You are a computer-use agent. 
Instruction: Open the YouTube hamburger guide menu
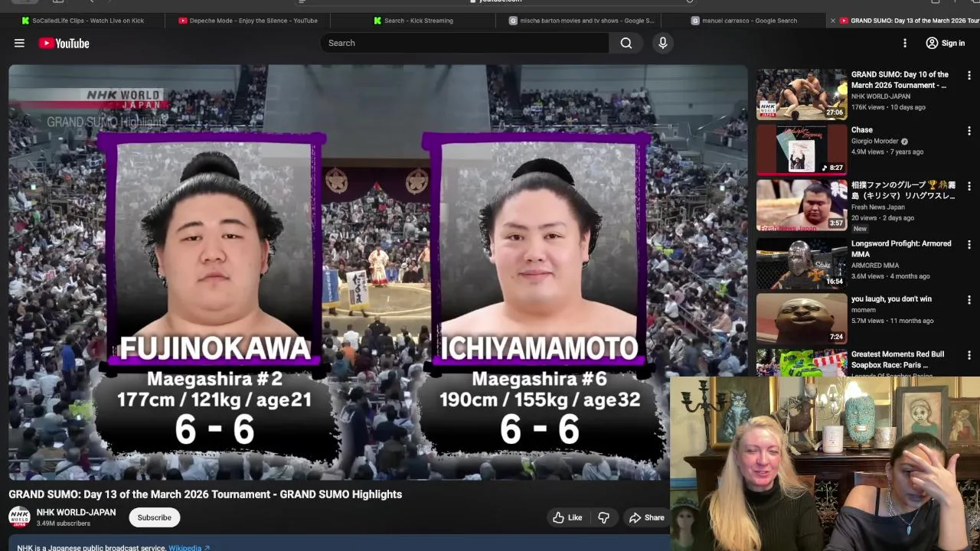click(x=19, y=43)
